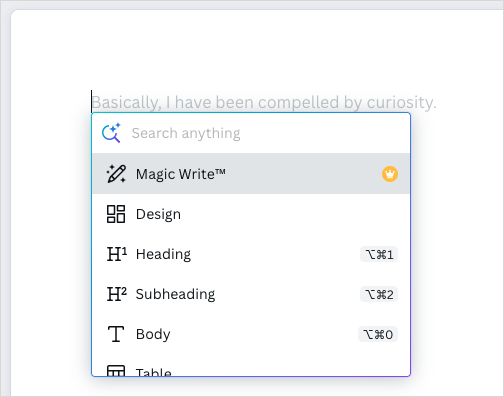Click the Table icon at the menu bottom
This screenshot has height=397, width=504.
tap(116, 371)
